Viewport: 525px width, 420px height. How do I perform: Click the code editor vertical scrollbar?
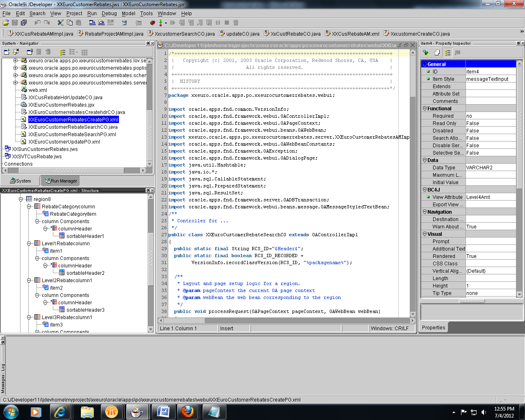pyautogui.click(x=413, y=184)
